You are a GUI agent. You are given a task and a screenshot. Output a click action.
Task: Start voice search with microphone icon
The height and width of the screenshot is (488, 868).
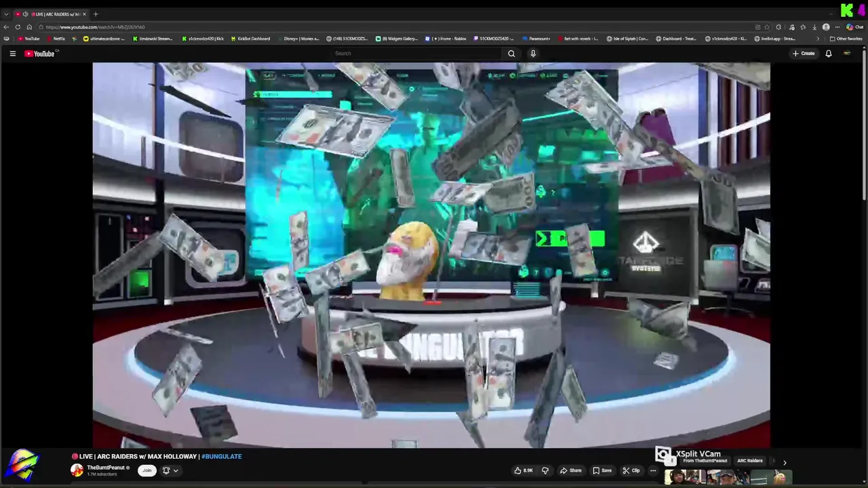[x=533, y=54]
